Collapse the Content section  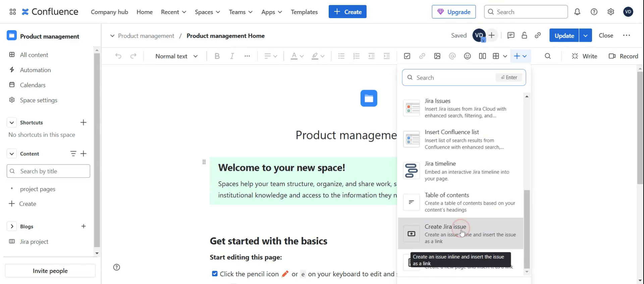(12, 154)
